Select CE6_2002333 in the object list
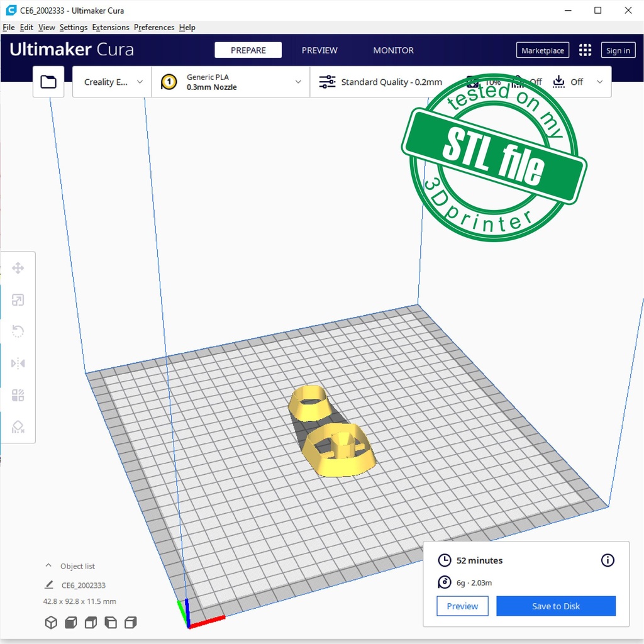The height and width of the screenshot is (644, 644). (x=83, y=586)
